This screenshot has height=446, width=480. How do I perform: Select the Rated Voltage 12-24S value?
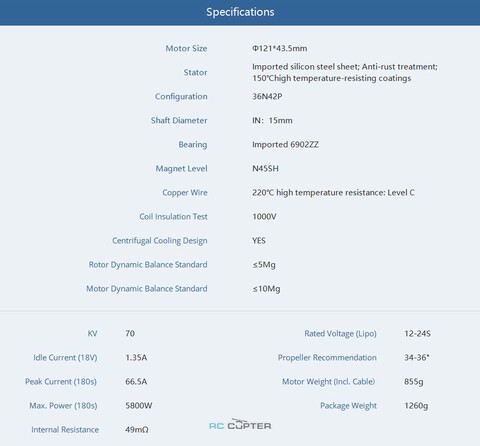[417, 333]
